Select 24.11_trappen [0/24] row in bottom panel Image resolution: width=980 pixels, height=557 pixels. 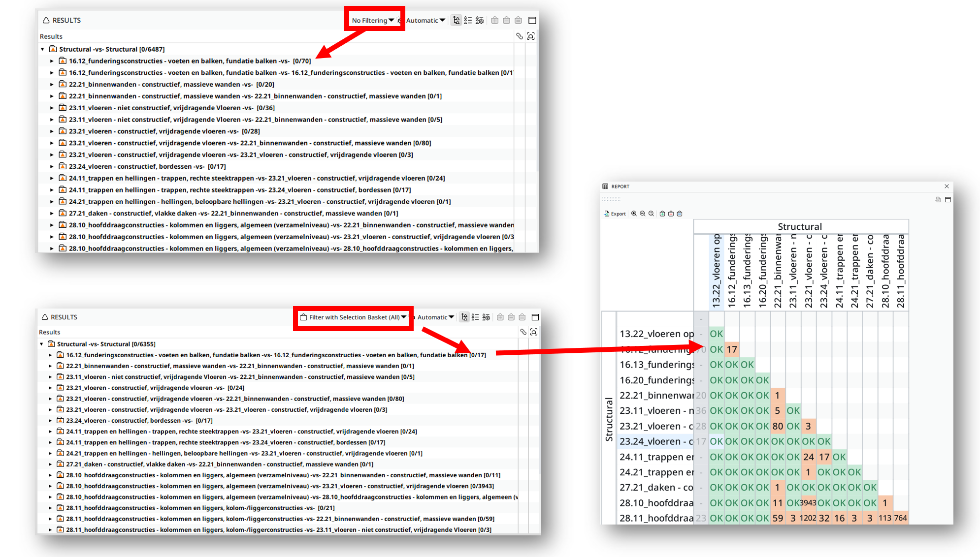[x=237, y=432]
